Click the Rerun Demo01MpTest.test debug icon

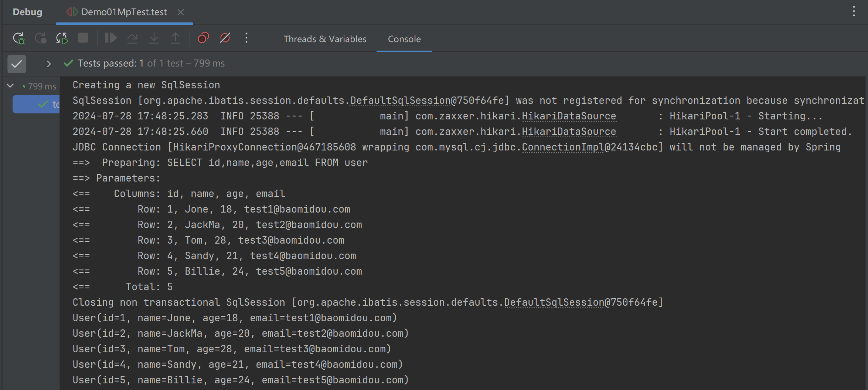click(x=19, y=38)
